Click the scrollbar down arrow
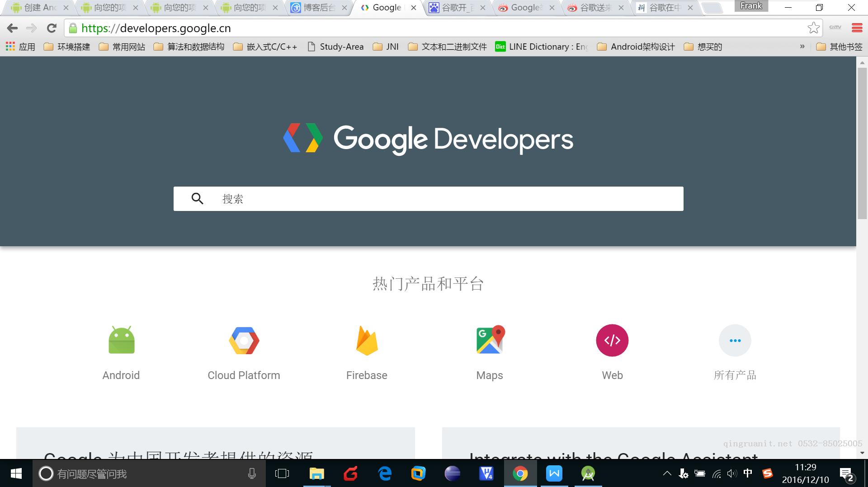 click(862, 453)
